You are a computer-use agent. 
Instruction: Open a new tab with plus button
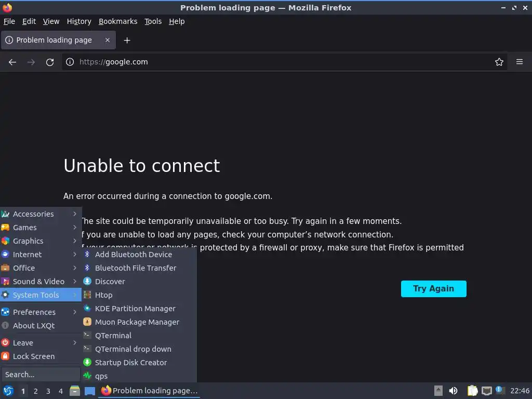point(127,41)
